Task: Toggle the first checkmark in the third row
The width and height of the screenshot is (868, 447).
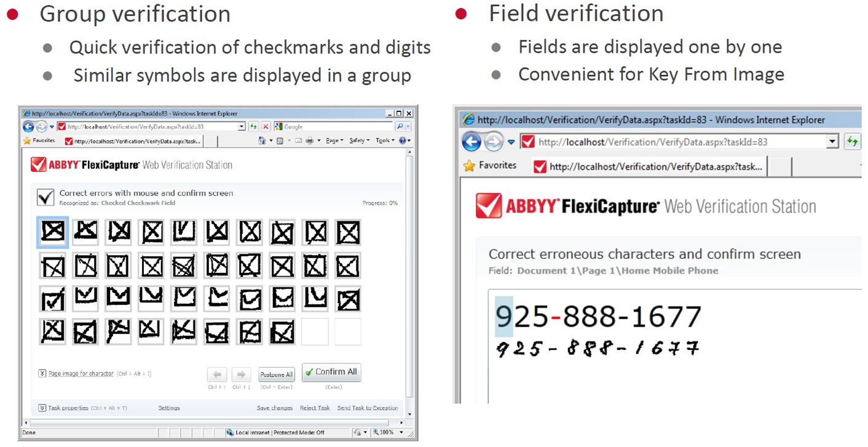Action: tap(53, 299)
